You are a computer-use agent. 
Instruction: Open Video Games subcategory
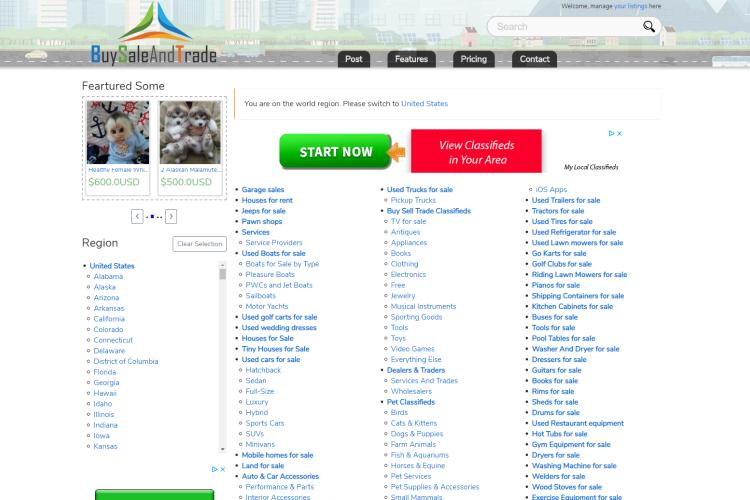point(412,349)
